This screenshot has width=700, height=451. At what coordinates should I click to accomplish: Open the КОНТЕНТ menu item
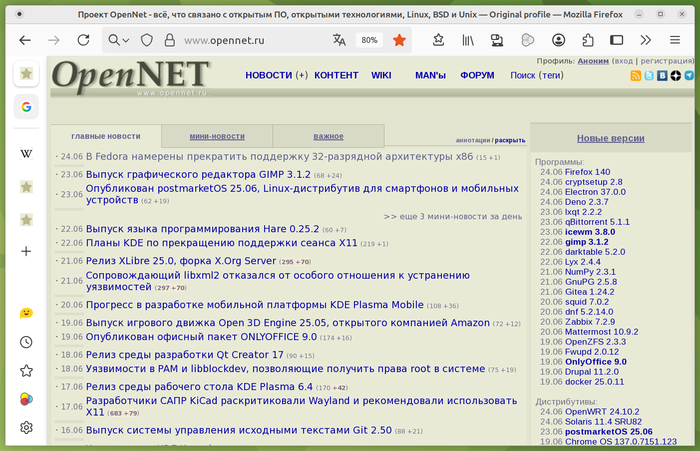pos(336,75)
